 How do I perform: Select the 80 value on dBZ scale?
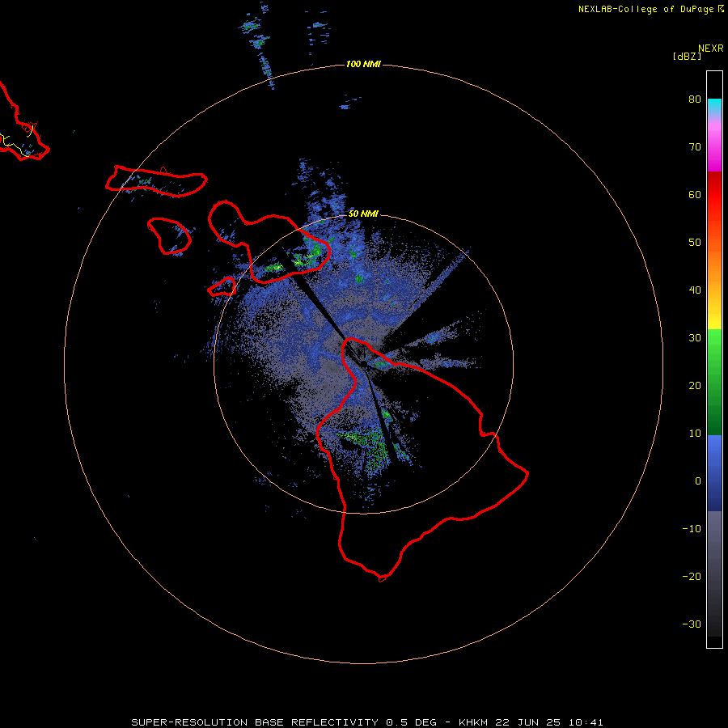coord(695,99)
